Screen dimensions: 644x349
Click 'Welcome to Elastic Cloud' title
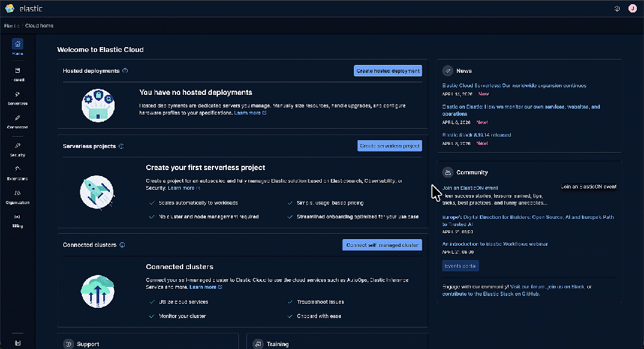pyautogui.click(x=100, y=50)
